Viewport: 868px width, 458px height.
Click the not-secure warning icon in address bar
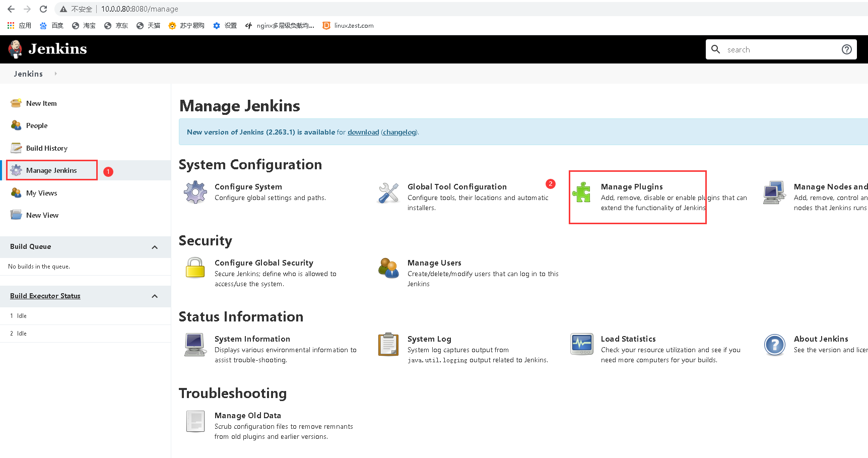tap(63, 9)
